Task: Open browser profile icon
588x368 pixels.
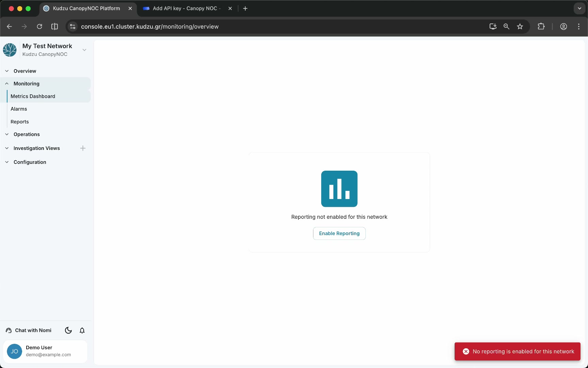Action: point(563,27)
